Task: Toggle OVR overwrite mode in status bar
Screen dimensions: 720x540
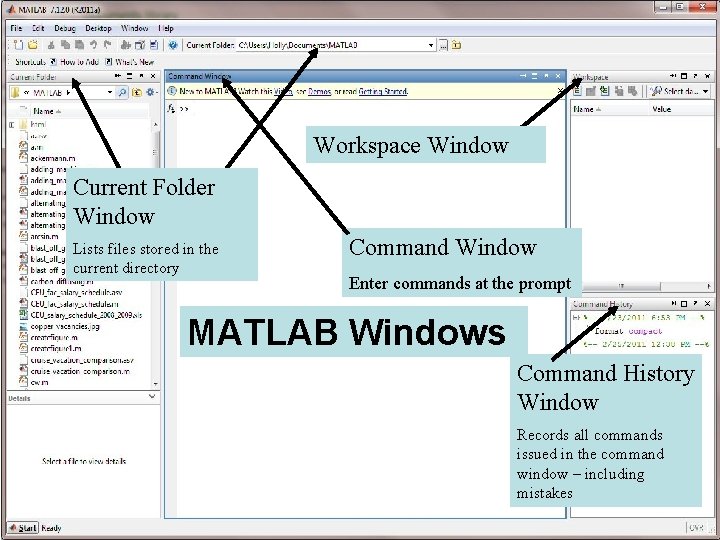Action: pyautogui.click(x=695, y=528)
